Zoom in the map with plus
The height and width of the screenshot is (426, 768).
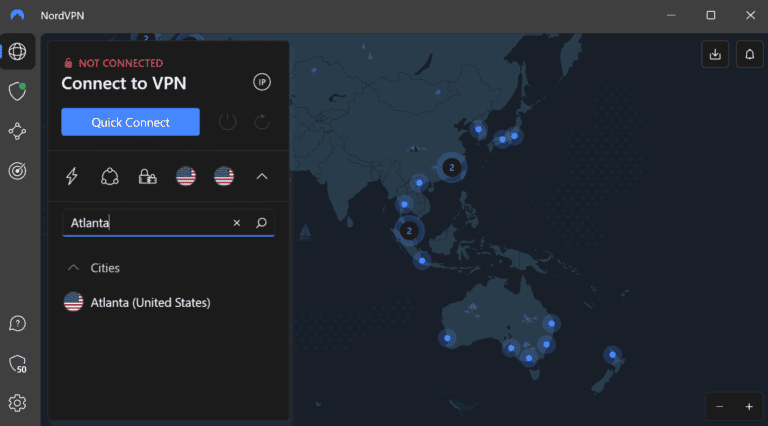pyautogui.click(x=749, y=406)
